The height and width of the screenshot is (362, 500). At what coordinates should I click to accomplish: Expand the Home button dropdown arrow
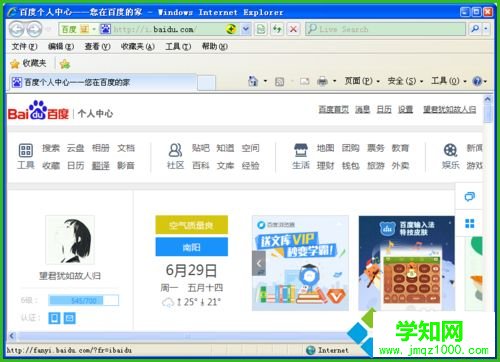265,81
